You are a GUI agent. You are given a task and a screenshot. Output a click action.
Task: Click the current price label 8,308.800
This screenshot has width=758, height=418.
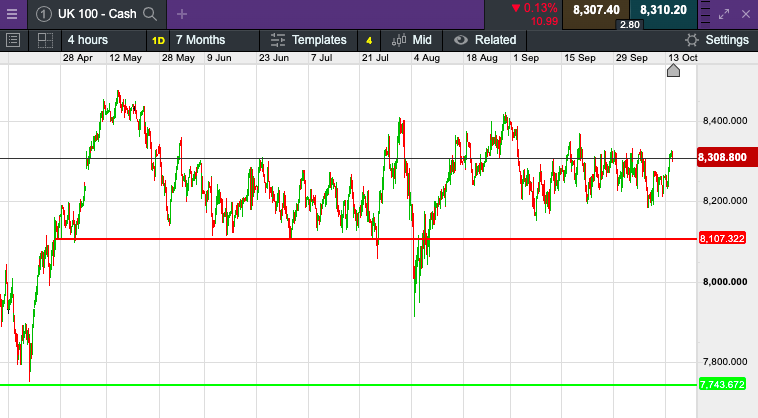tap(727, 158)
